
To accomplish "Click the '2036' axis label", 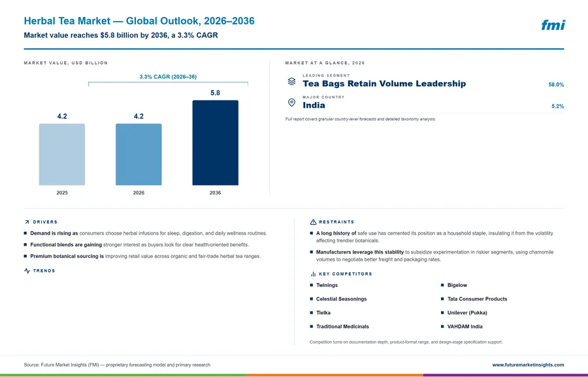I will tap(215, 193).
